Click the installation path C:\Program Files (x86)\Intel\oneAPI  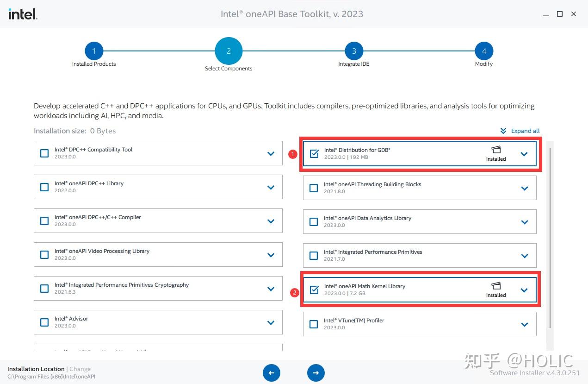[51, 377]
